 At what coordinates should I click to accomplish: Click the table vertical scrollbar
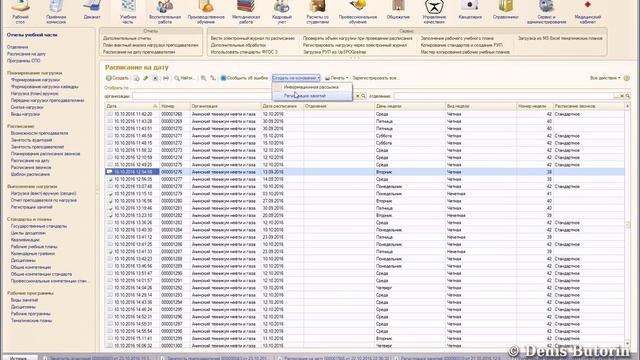(628, 225)
